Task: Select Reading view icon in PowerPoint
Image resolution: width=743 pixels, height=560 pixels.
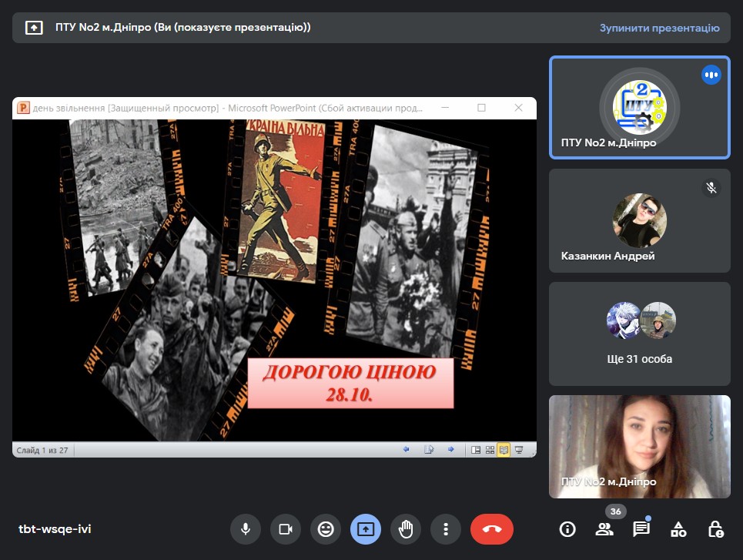Action: (x=504, y=450)
